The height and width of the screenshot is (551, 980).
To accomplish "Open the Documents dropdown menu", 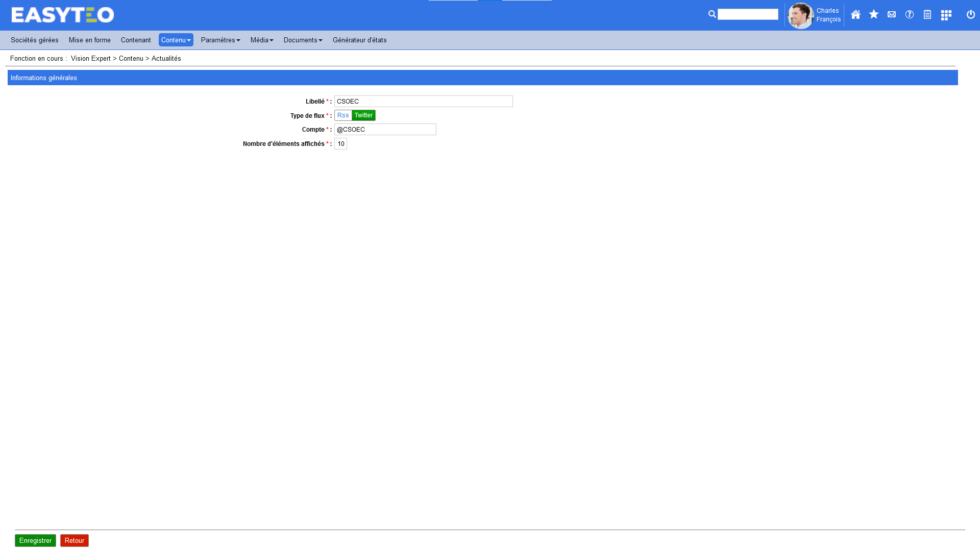I will (303, 40).
